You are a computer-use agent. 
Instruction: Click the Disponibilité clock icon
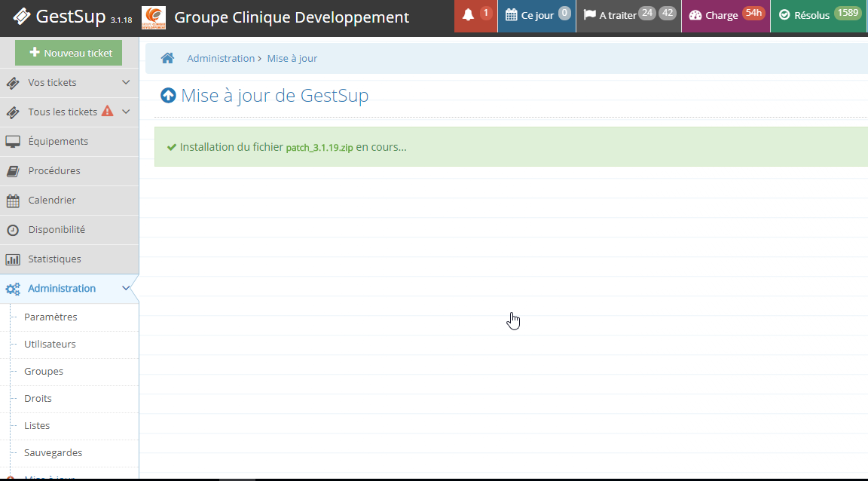(x=13, y=230)
